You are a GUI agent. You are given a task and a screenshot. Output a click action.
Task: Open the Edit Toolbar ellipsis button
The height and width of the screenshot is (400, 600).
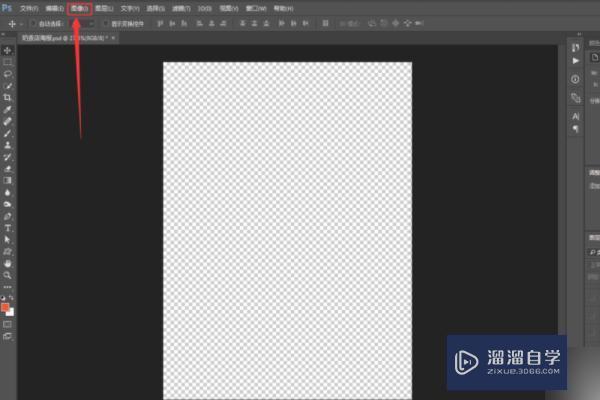tap(7, 287)
